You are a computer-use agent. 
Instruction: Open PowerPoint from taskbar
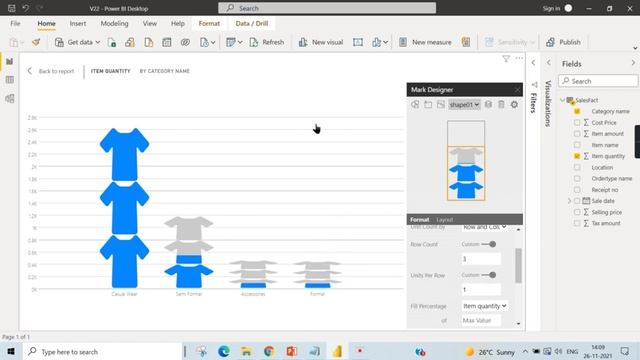coord(291,351)
